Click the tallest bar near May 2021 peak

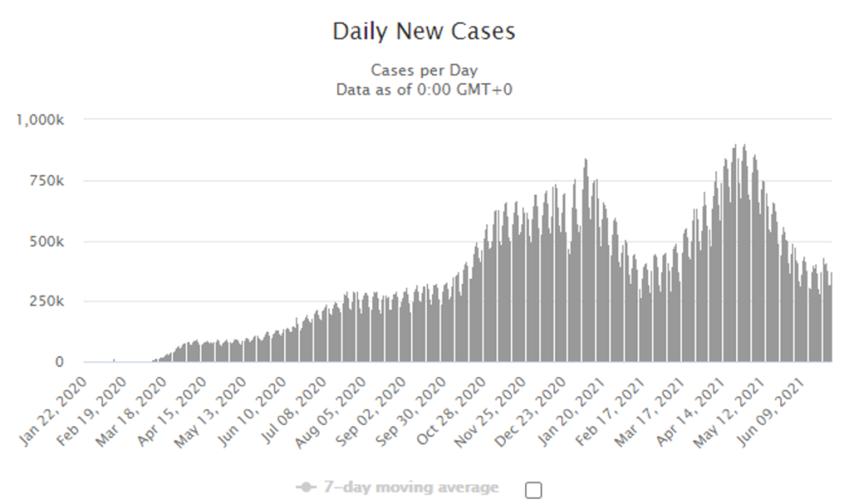735,253
